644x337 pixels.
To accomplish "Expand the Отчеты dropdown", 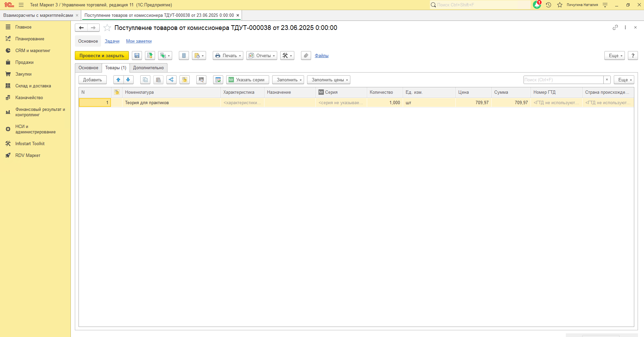I will [x=262, y=55].
